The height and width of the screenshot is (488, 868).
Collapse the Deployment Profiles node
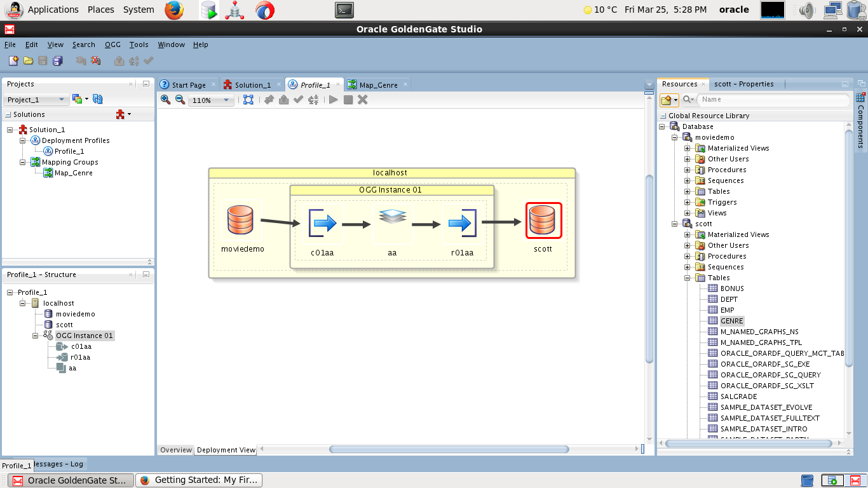22,140
